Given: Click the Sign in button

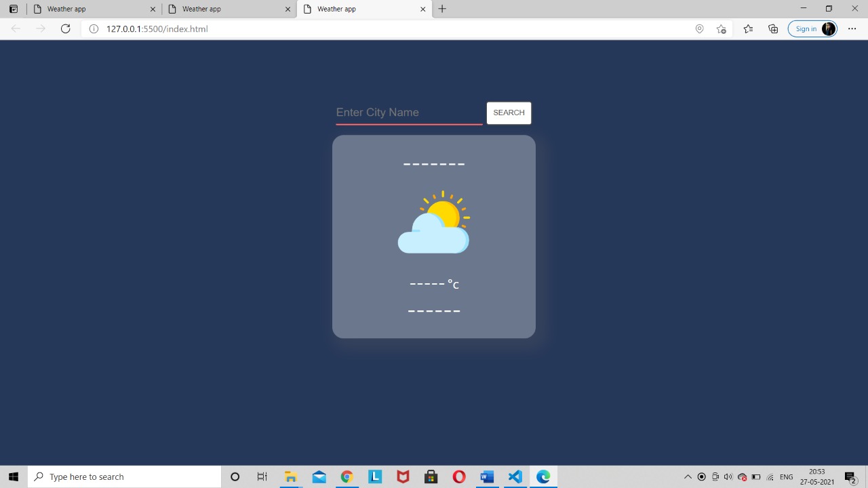Looking at the screenshot, I should (x=806, y=28).
